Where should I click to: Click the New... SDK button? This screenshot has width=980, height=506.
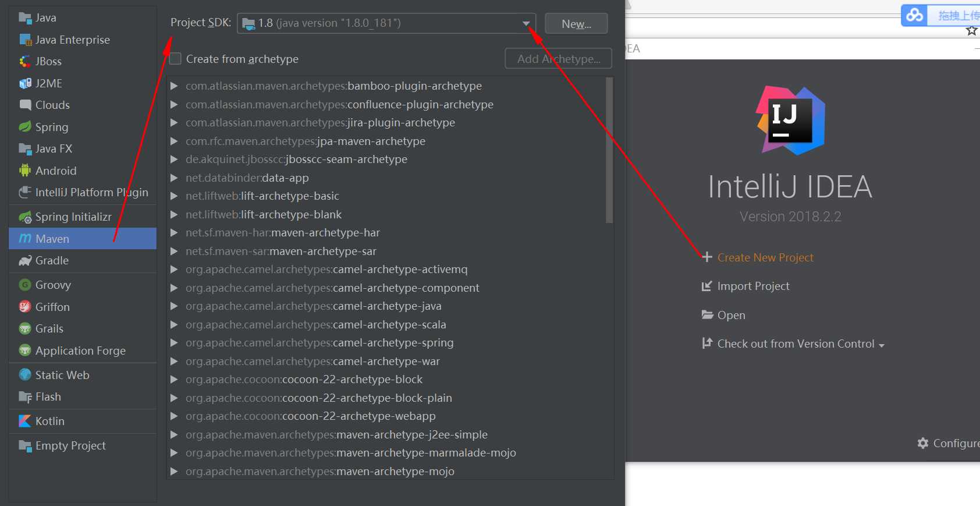click(x=576, y=24)
